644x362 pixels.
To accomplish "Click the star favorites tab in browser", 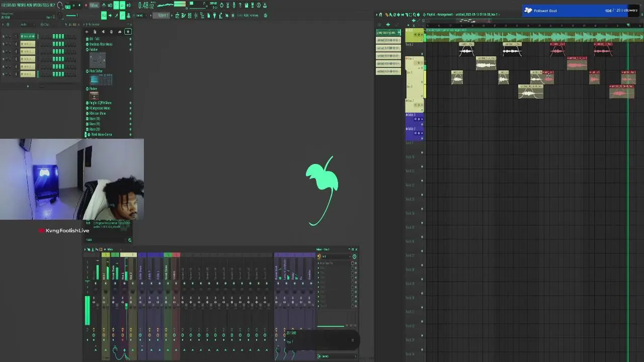I will pyautogui.click(x=128, y=32).
